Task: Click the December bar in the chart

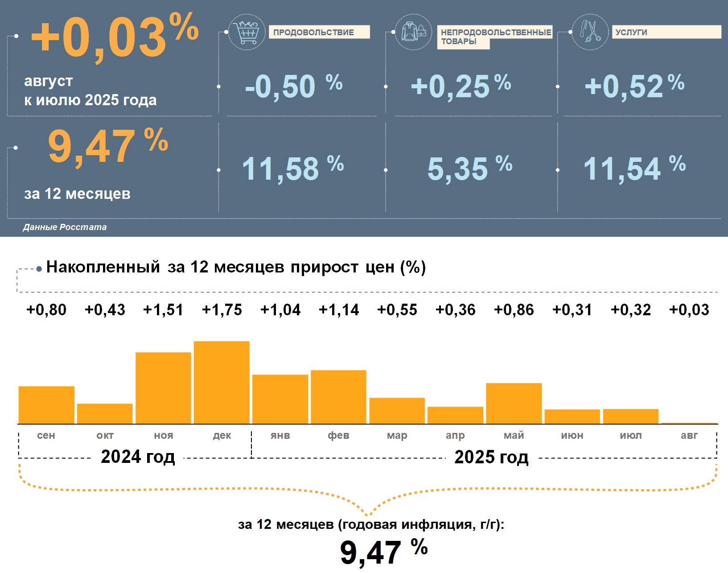Action: (x=222, y=382)
